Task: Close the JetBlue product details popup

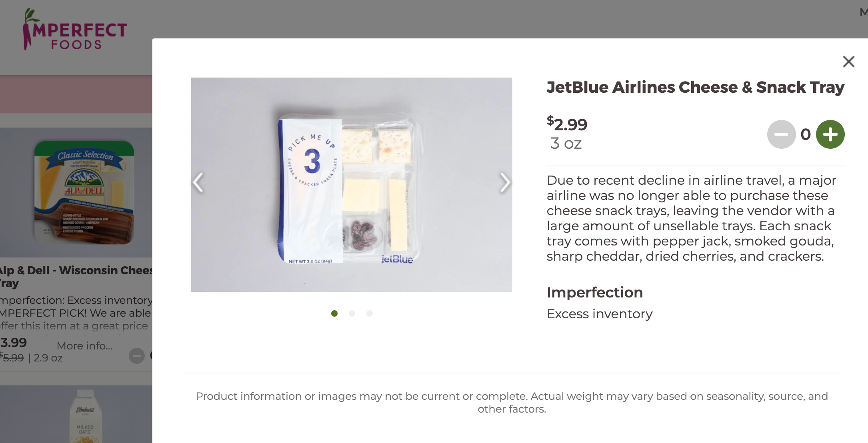Action: click(848, 62)
